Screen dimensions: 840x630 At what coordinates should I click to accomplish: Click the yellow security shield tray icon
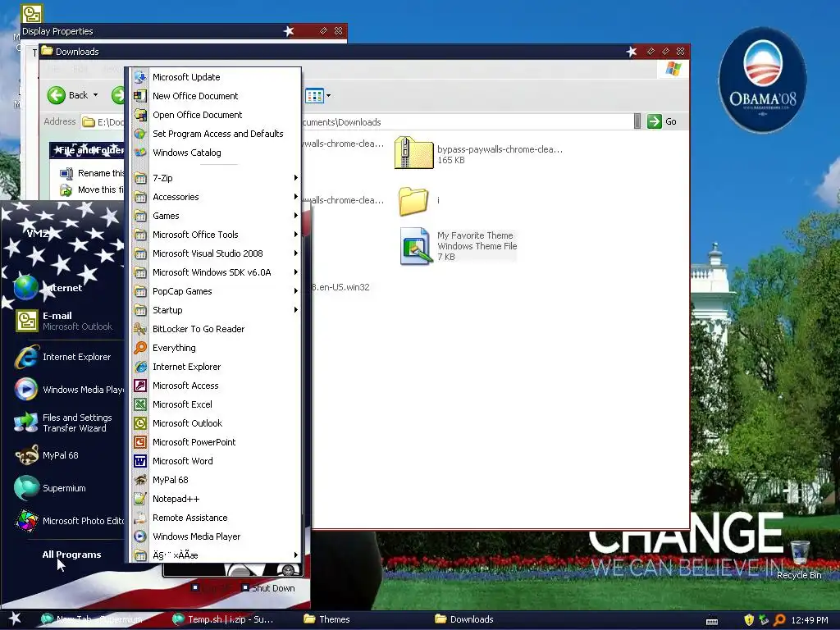click(x=749, y=620)
